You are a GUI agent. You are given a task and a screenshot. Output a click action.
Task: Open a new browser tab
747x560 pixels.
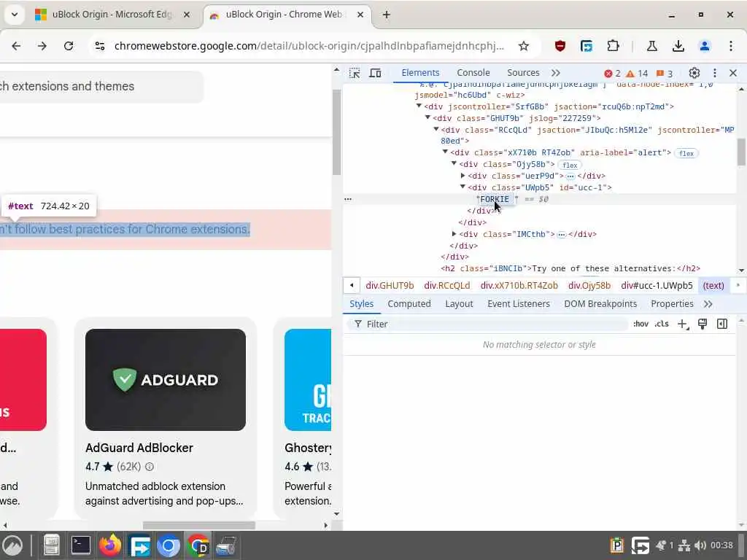pyautogui.click(x=387, y=15)
